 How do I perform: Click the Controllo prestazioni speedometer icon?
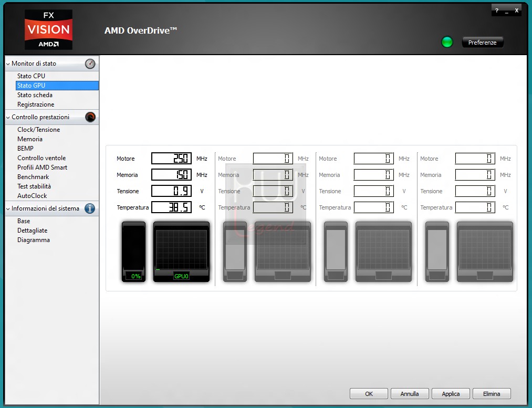(x=90, y=117)
